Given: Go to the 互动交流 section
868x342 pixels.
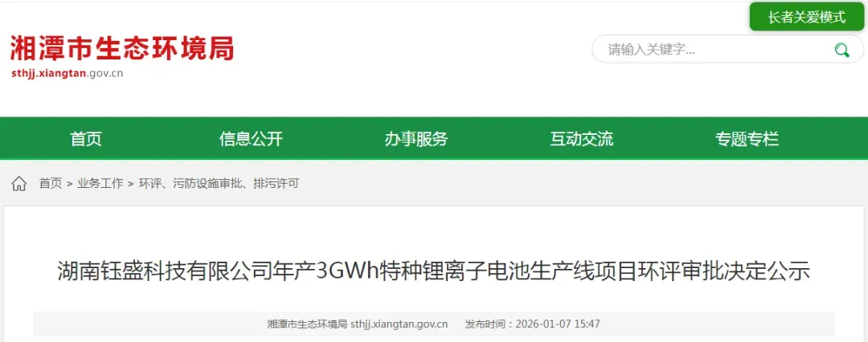Looking at the screenshot, I should [581, 138].
